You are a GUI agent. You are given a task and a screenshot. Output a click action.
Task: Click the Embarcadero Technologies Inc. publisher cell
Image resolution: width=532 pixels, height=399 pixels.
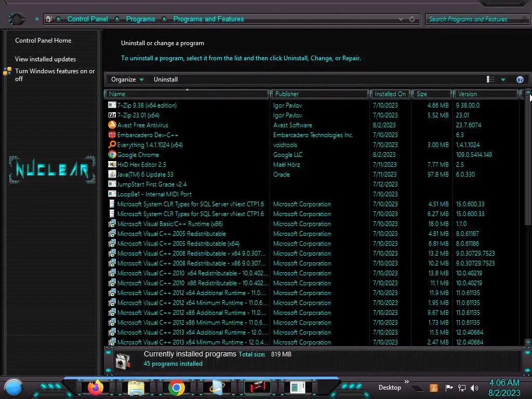click(x=313, y=135)
